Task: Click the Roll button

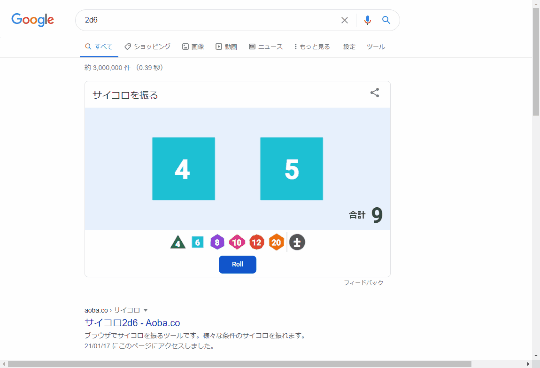Action: pyautogui.click(x=237, y=264)
